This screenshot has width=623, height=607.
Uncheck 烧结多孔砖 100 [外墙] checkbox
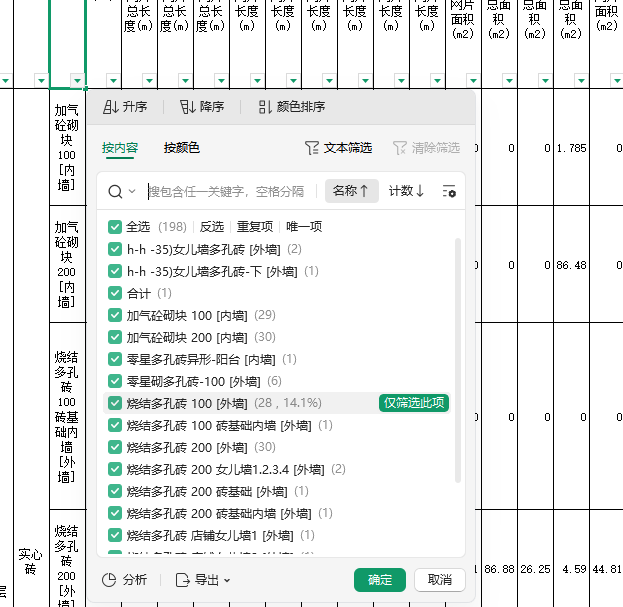(x=115, y=403)
